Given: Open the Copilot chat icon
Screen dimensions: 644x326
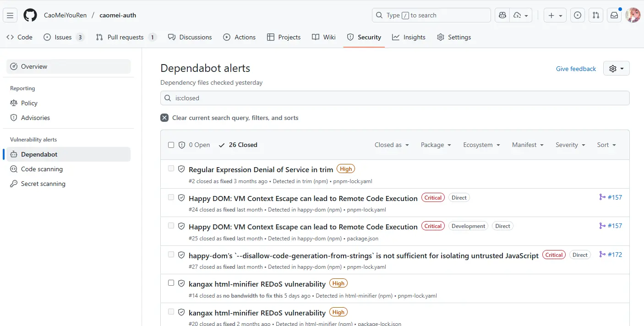Looking at the screenshot, I should coord(502,15).
